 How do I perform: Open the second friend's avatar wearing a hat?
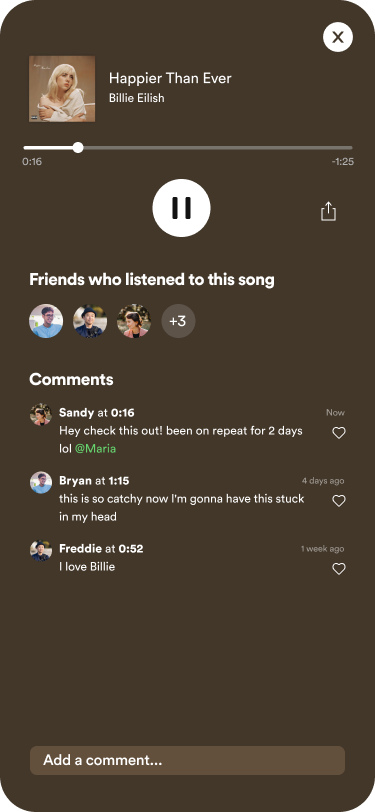click(90, 321)
